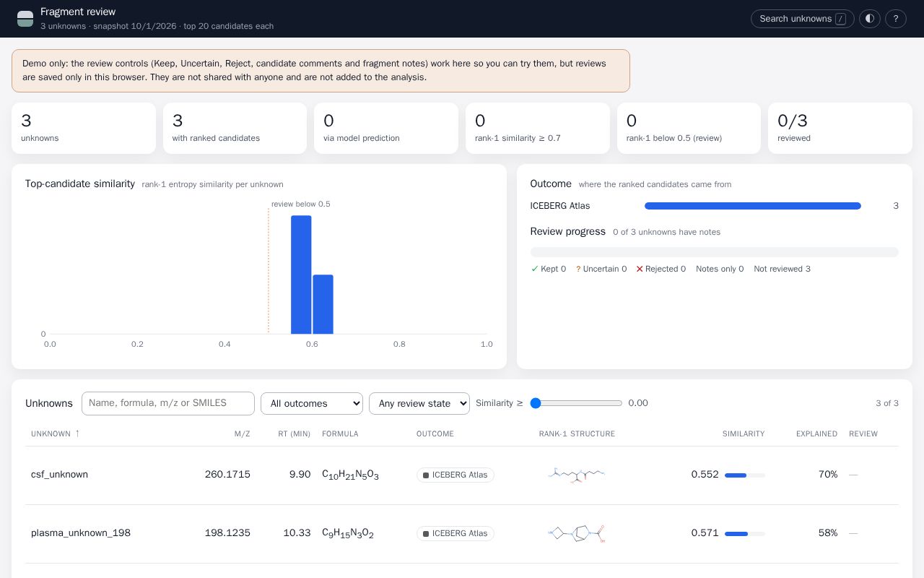924x578 pixels.
Task: Sort table by M/Z column
Action: (x=242, y=433)
